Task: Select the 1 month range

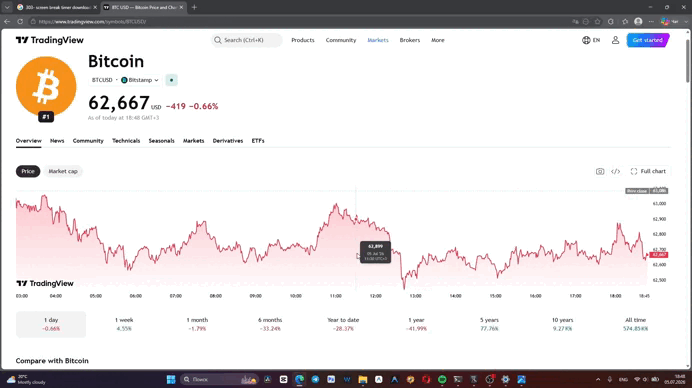Action: 197,324
